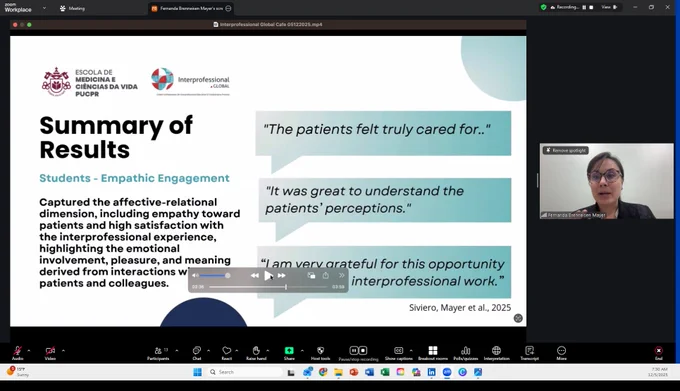The height and width of the screenshot is (391, 680).
Task: Switch to the Meeting tab
Action: (x=72, y=8)
